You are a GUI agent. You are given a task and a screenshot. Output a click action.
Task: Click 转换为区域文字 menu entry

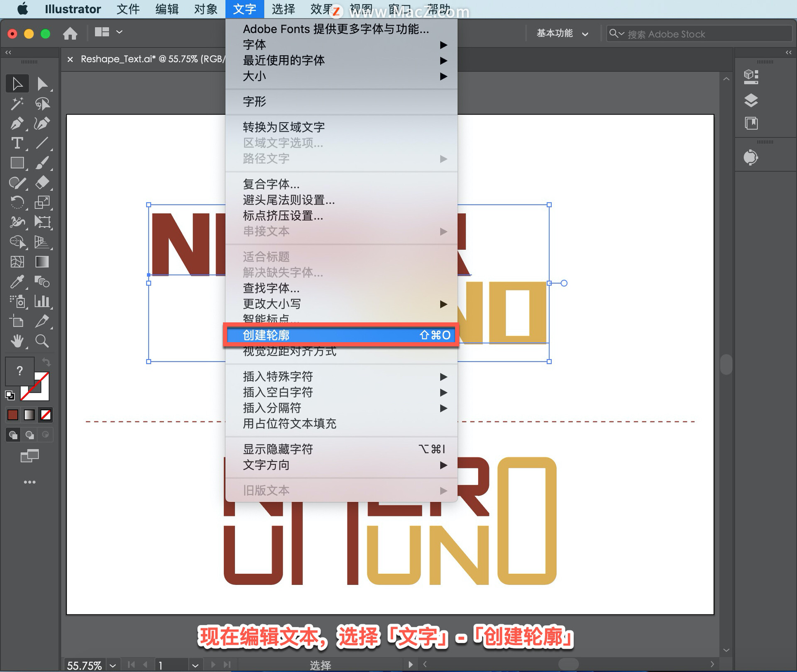[x=284, y=127]
